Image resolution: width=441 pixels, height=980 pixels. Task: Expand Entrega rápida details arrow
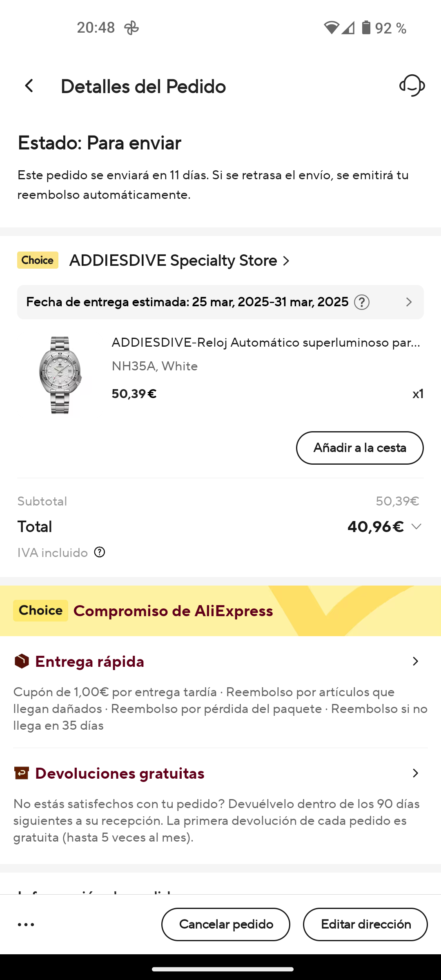(415, 661)
